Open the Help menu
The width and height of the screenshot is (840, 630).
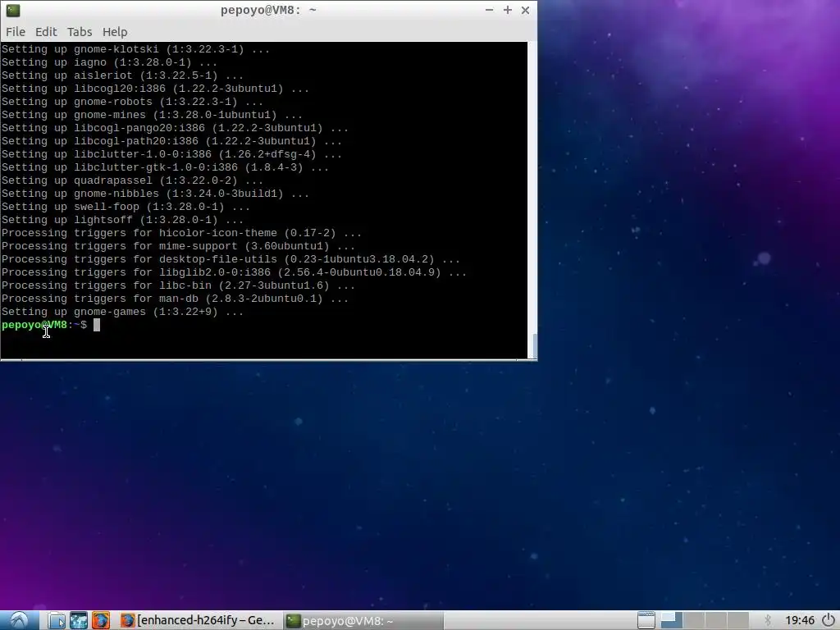(115, 32)
